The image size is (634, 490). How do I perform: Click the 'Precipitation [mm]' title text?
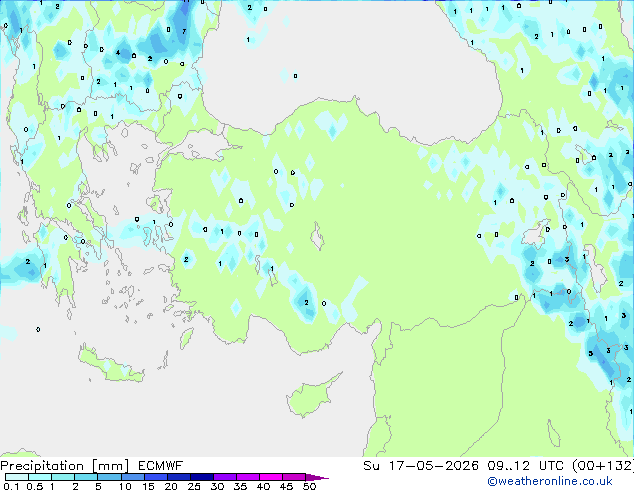click(64, 466)
